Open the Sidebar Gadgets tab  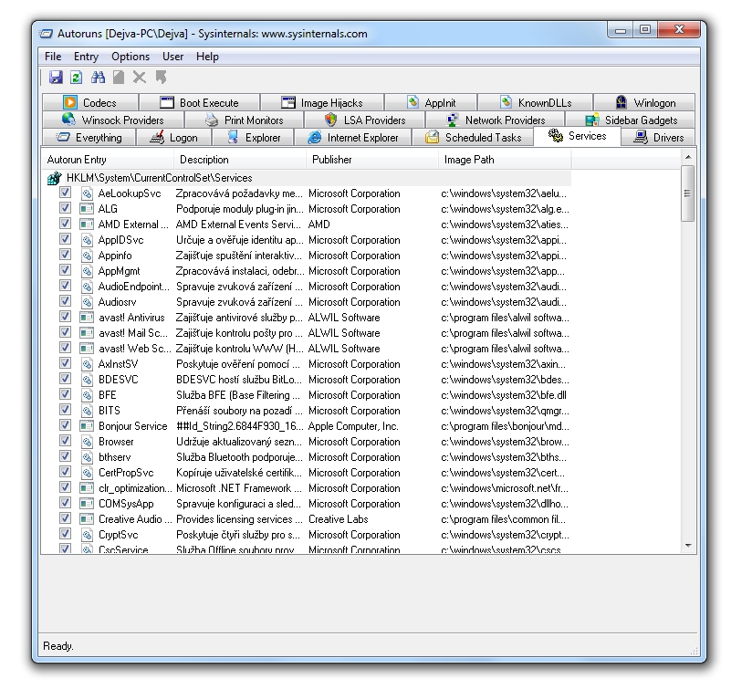click(631, 120)
